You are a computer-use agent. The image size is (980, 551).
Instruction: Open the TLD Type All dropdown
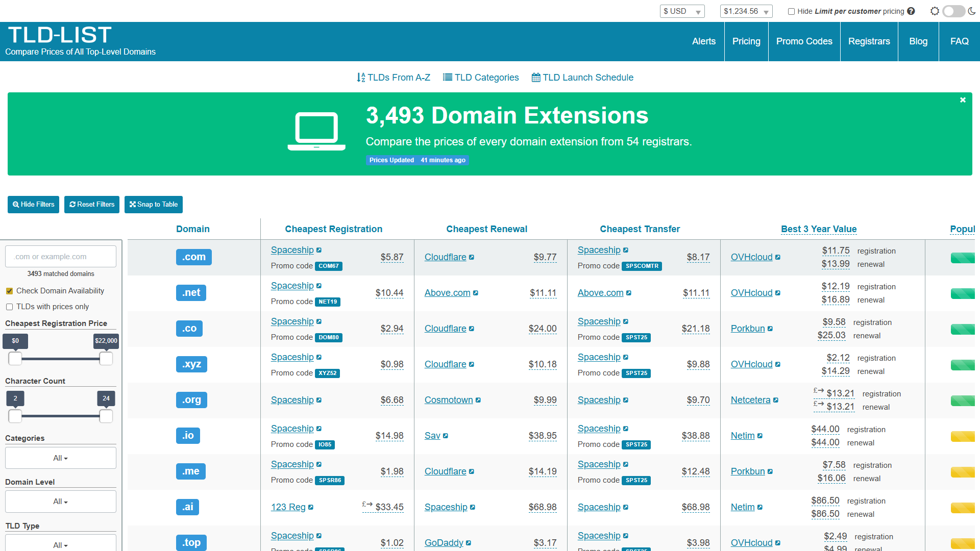click(61, 543)
